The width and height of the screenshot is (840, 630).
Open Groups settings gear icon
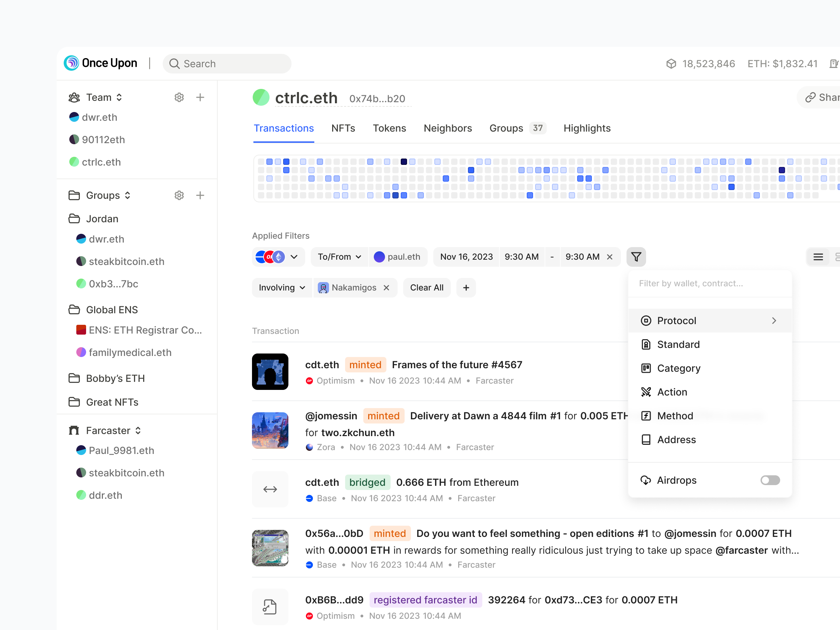[x=179, y=196]
